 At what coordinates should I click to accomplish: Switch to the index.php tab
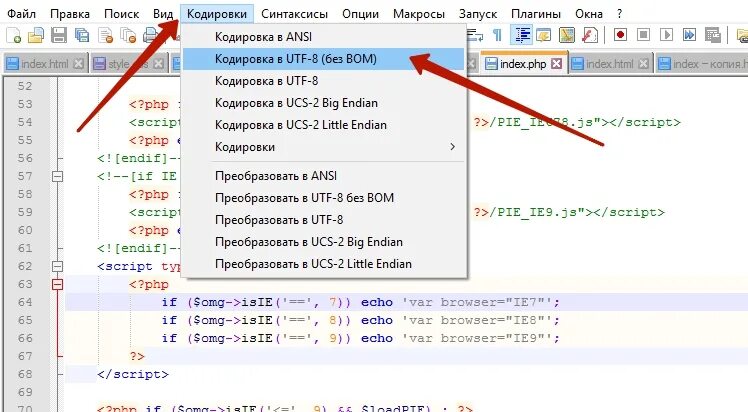pyautogui.click(x=523, y=63)
